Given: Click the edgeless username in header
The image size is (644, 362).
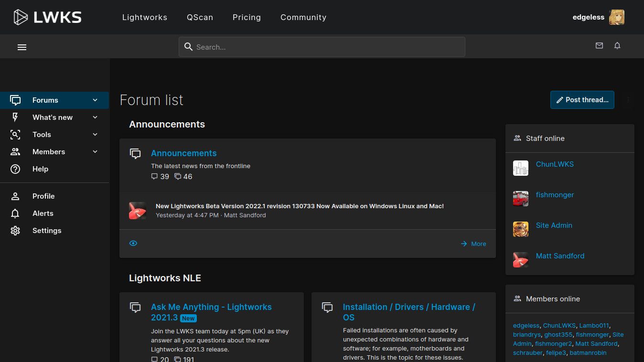Looking at the screenshot, I should pyautogui.click(x=589, y=17).
